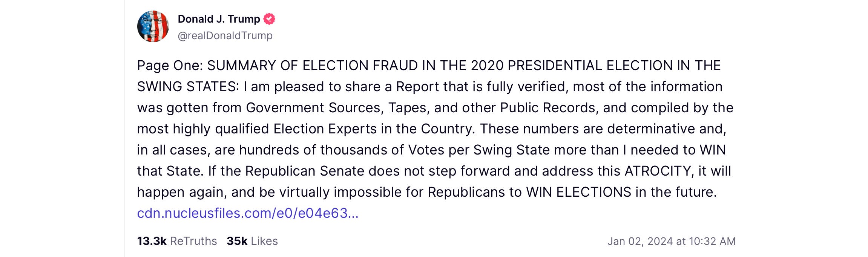
Task: Click the 10:32 AM time text
Action: [x=712, y=241]
